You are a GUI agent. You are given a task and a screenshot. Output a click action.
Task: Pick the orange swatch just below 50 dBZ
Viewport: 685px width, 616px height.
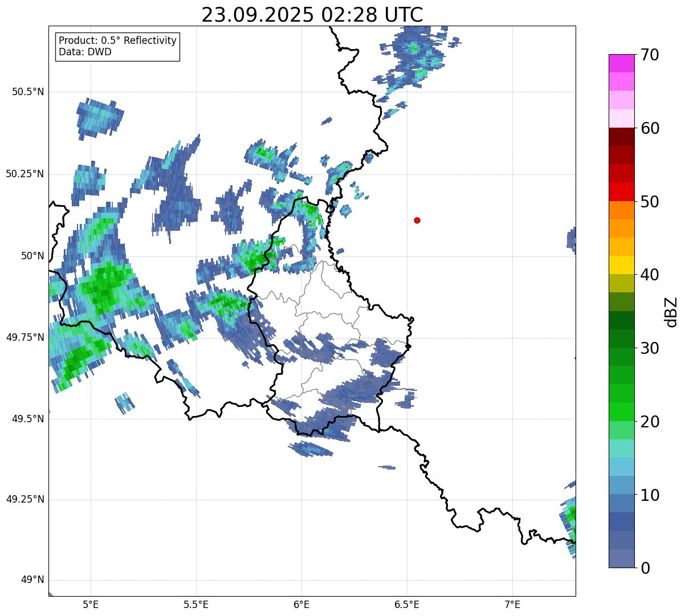click(622, 210)
